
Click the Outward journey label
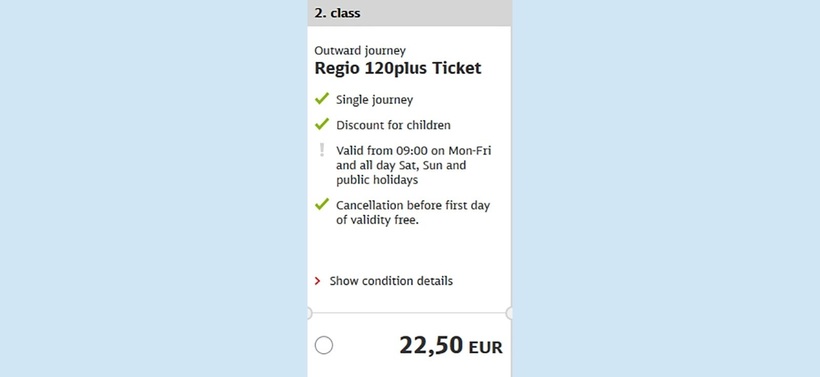click(360, 51)
